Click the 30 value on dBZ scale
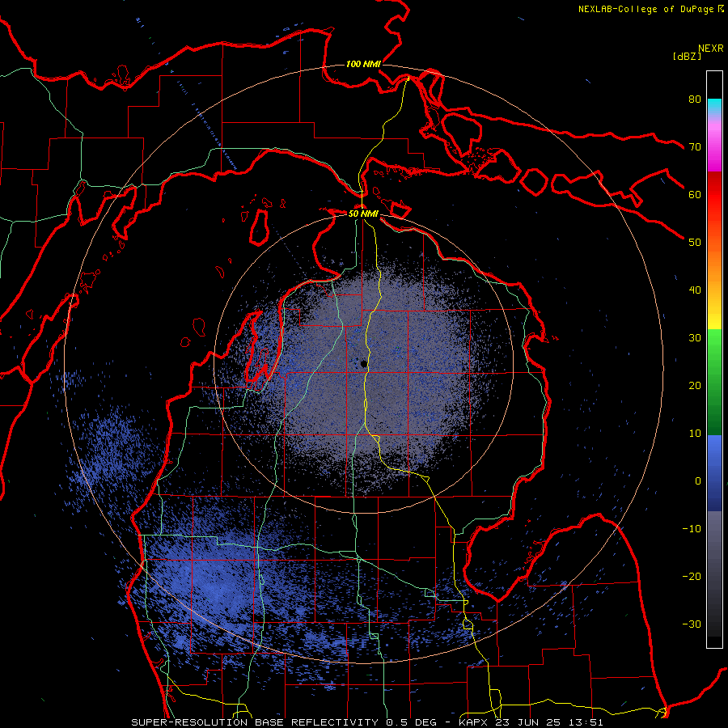The image size is (728, 728). pyautogui.click(x=695, y=337)
